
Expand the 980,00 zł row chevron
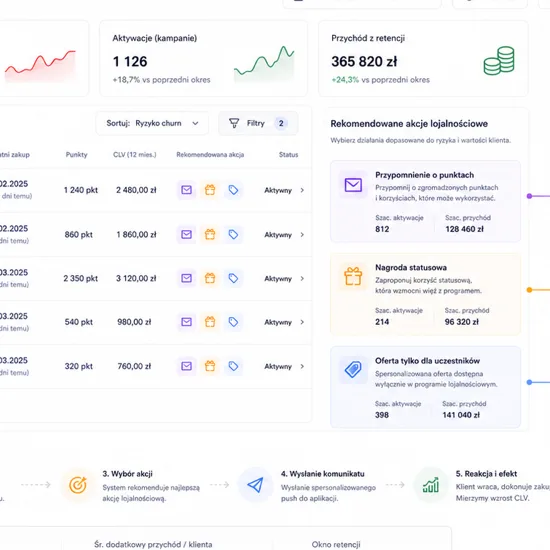point(302,322)
